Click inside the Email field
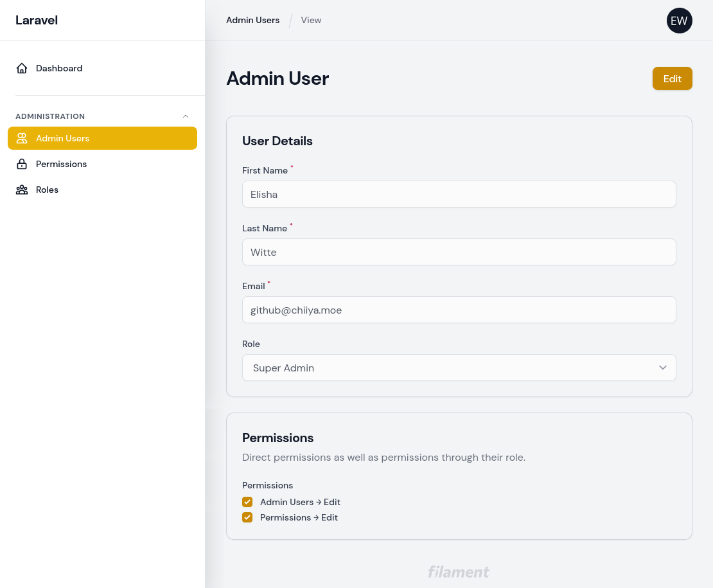713x588 pixels. pos(459,310)
